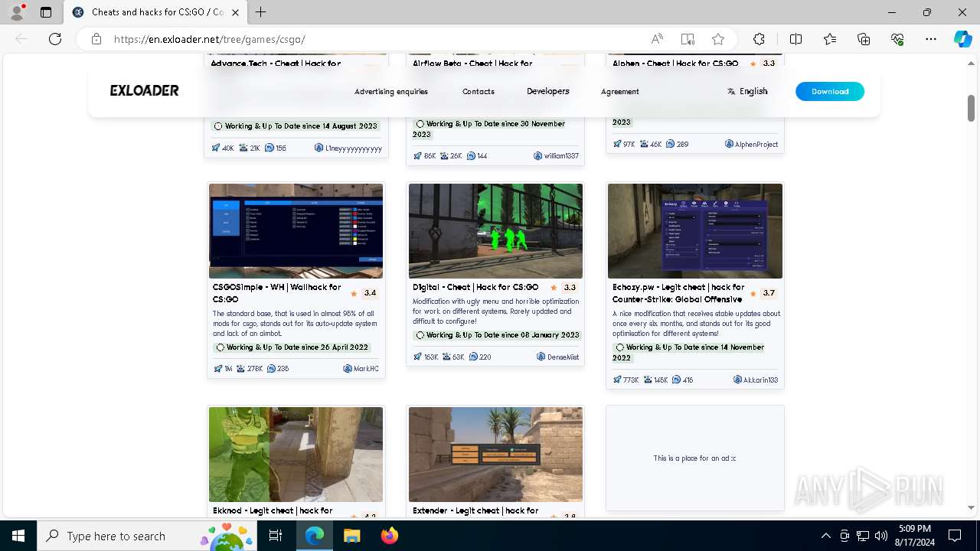The image size is (980, 551).
Task: Click author Akkarin133 on Echozy card
Action: pyautogui.click(x=756, y=380)
